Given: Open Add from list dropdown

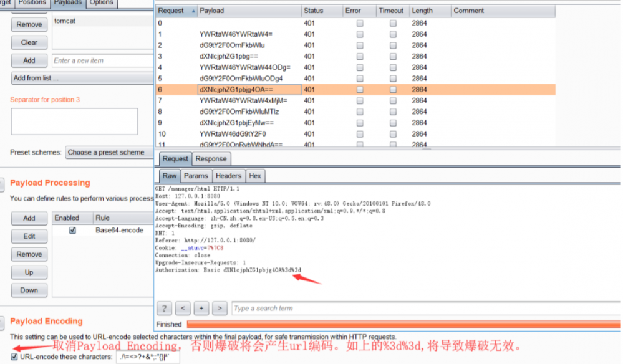Looking at the screenshot, I should pos(82,78).
